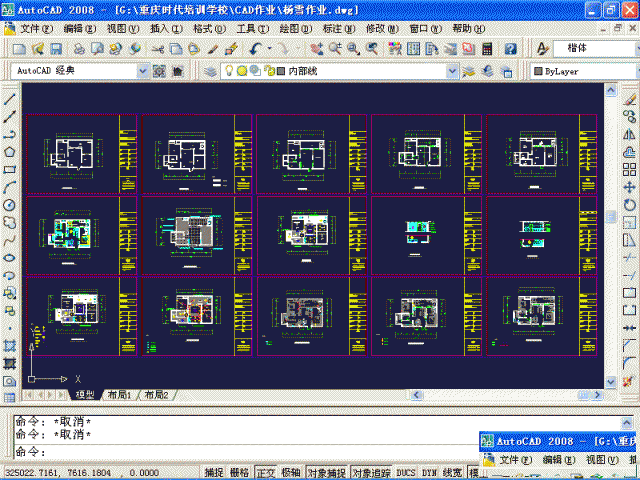Select the Line draw tool
Viewport: 640px width, 480px height.
[x=9, y=99]
